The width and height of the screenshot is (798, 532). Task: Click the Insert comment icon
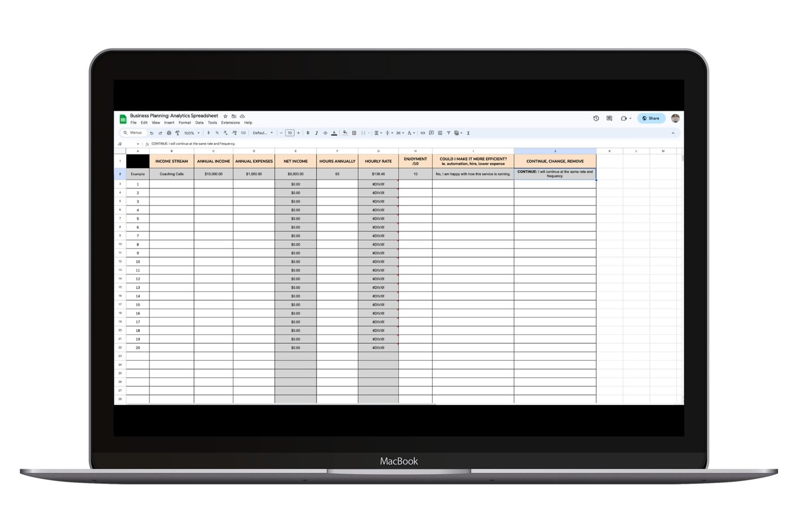(x=431, y=133)
